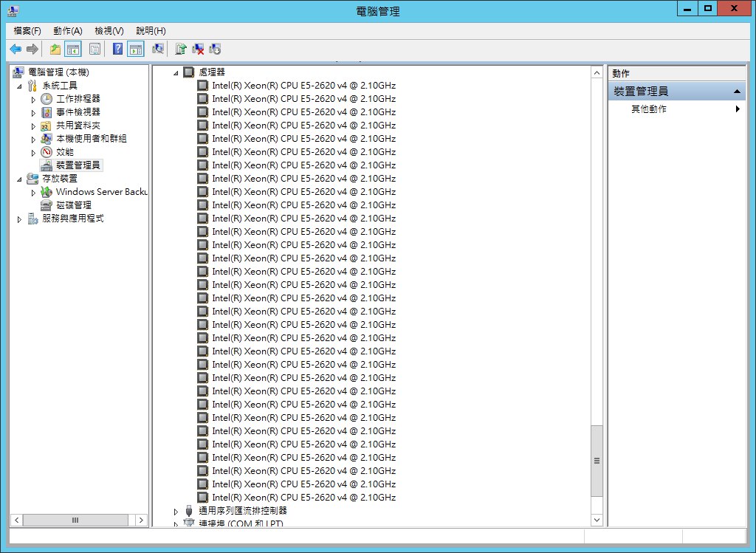
Task: Click the 共用資料夾 shared folder icon
Action: pos(47,126)
